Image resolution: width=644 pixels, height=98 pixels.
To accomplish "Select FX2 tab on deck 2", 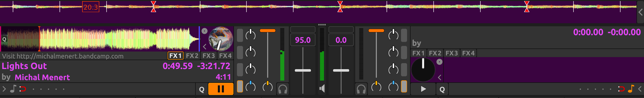I will click(x=435, y=53).
